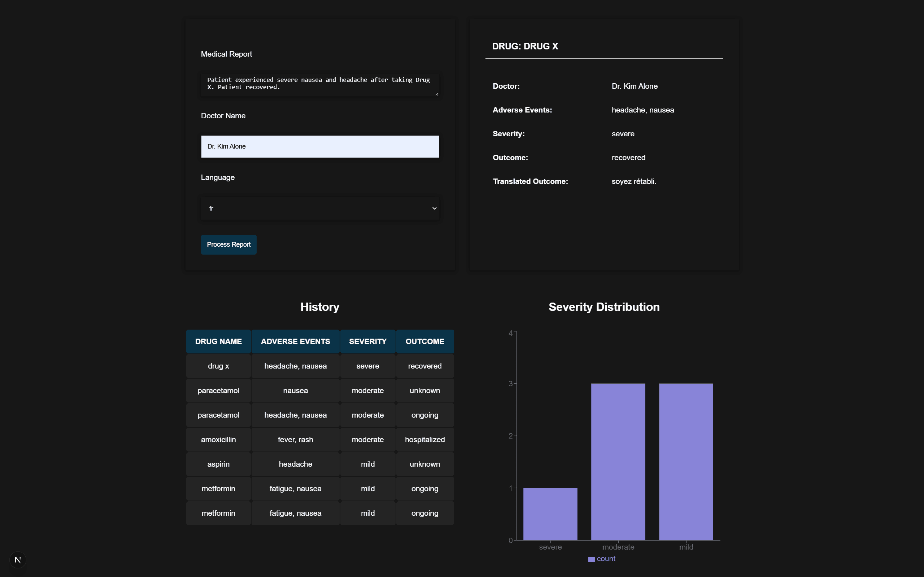The image size is (924, 577).
Task: Grab the textarea resize handle corner
Action: (436, 94)
